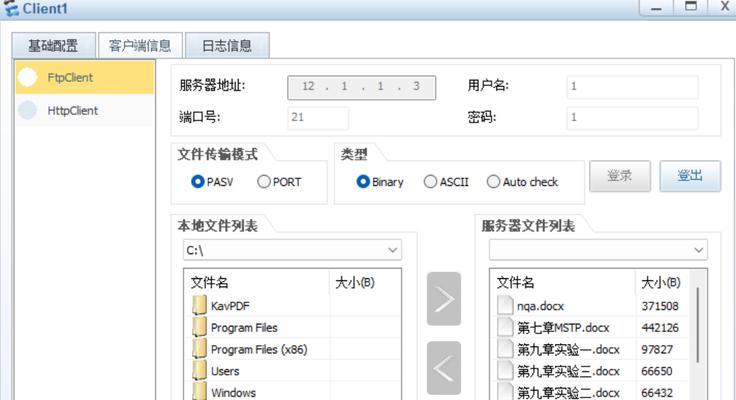Select the Program Files (x86) folder name
The width and height of the screenshot is (736, 400).
coord(259,349)
